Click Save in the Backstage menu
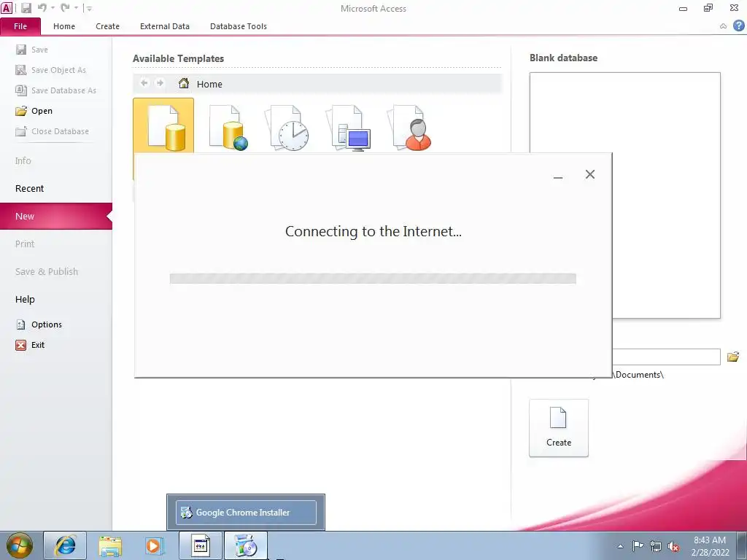This screenshot has width=747, height=560. 31,50
